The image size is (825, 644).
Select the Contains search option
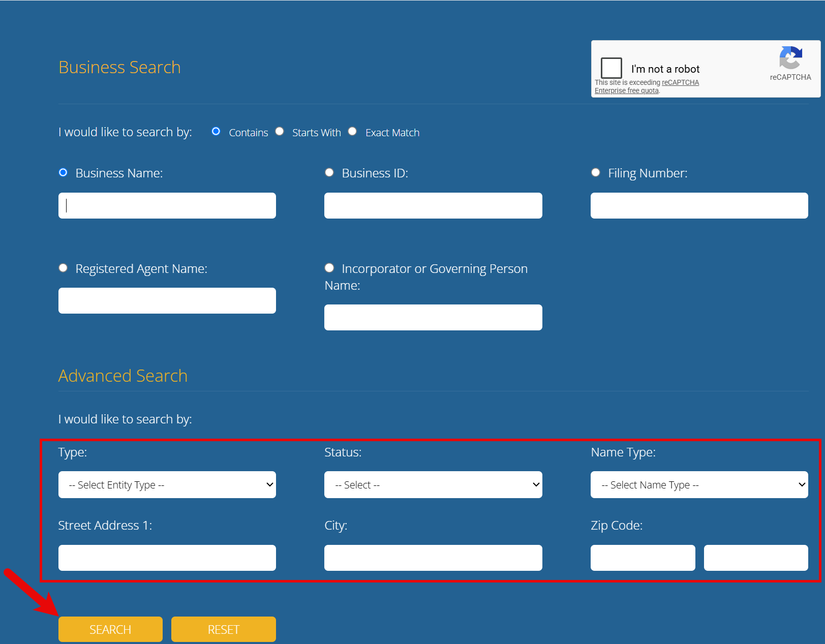point(216,132)
